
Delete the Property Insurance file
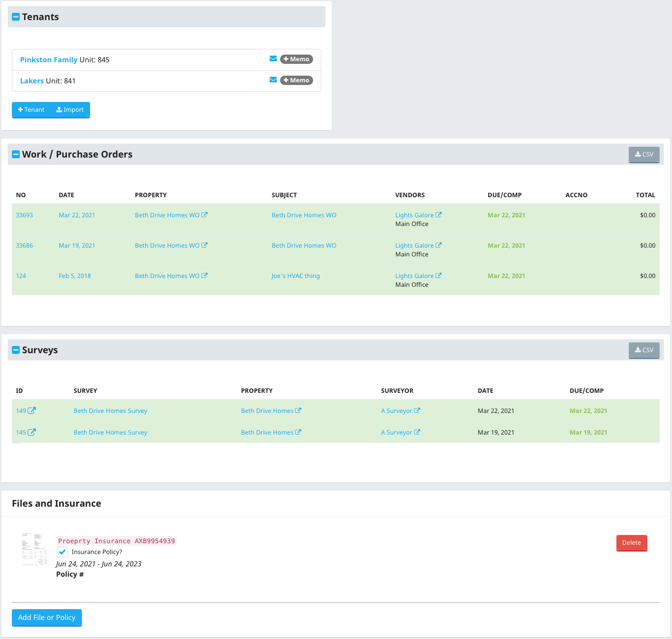click(632, 543)
